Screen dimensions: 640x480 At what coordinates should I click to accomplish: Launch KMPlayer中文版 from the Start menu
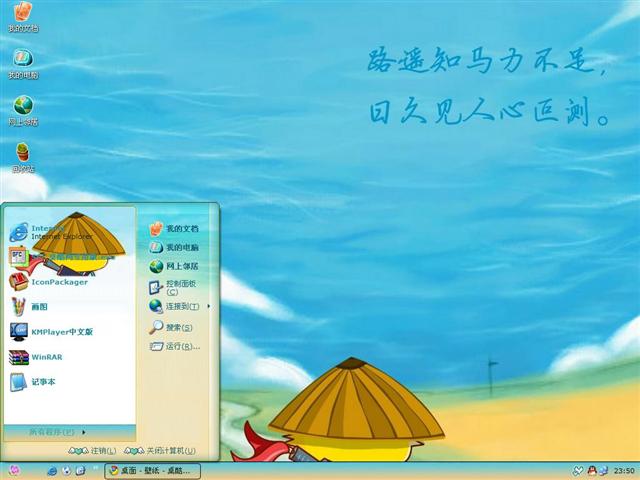(51, 332)
